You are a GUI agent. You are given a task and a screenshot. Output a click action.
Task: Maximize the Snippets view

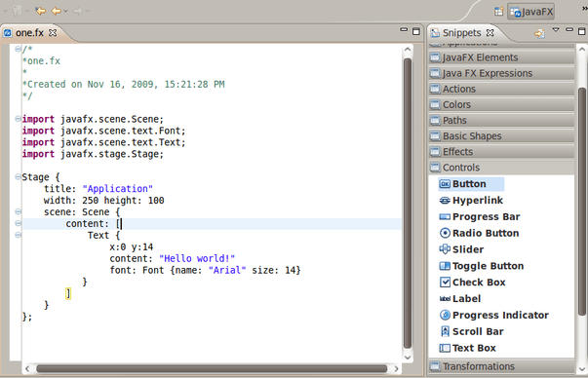coord(582,31)
